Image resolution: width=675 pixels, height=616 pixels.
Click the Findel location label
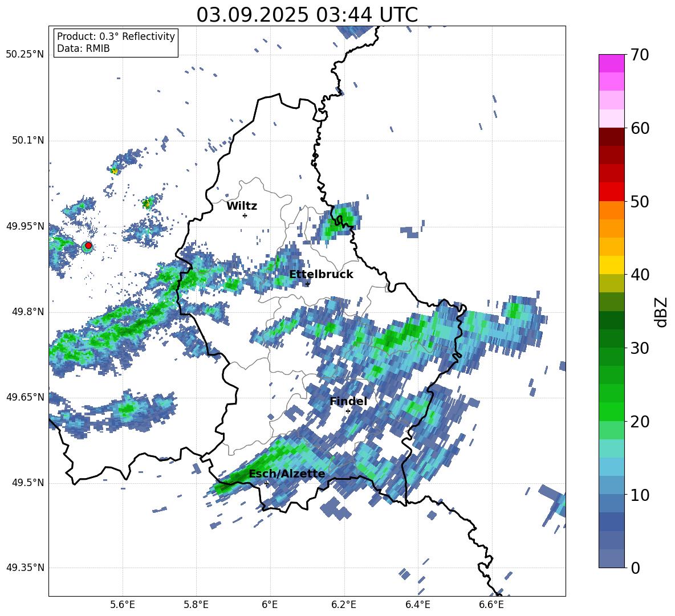pyautogui.click(x=348, y=401)
